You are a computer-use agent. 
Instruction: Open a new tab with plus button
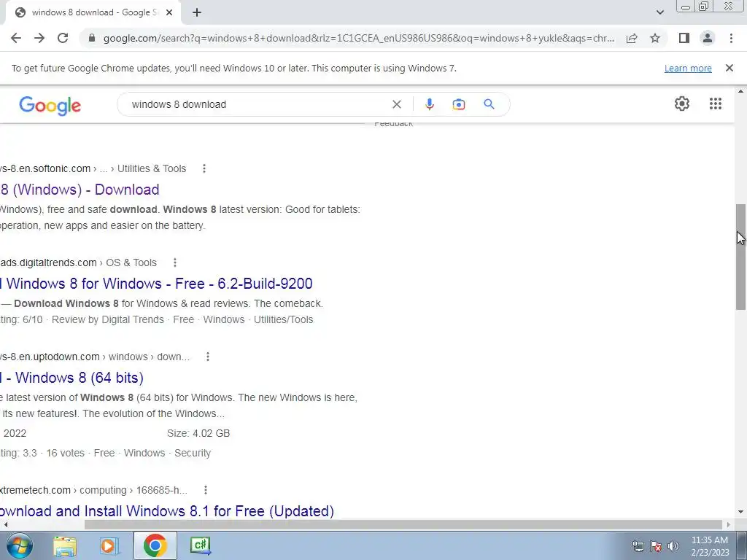click(x=197, y=13)
